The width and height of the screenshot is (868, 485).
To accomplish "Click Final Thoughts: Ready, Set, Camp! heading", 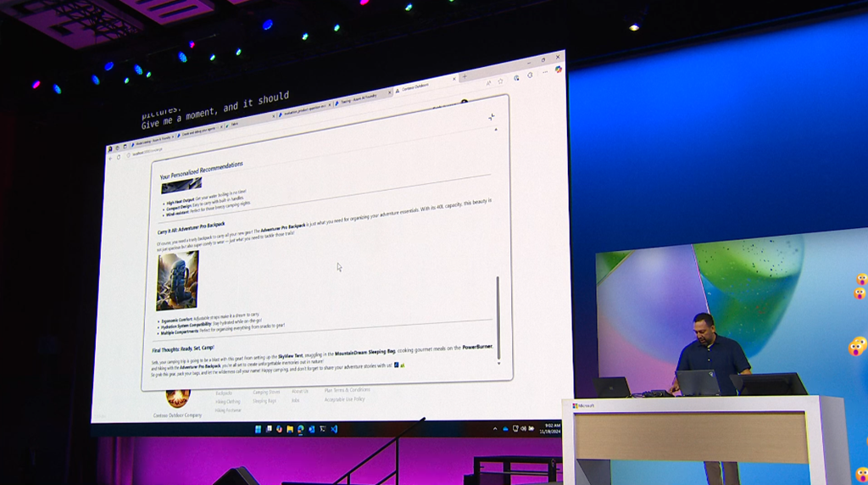I will point(183,348).
